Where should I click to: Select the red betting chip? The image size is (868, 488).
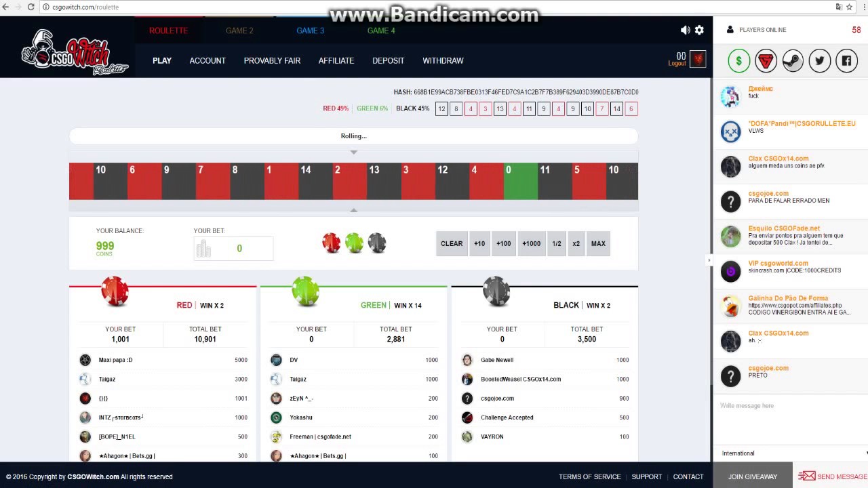click(x=332, y=243)
